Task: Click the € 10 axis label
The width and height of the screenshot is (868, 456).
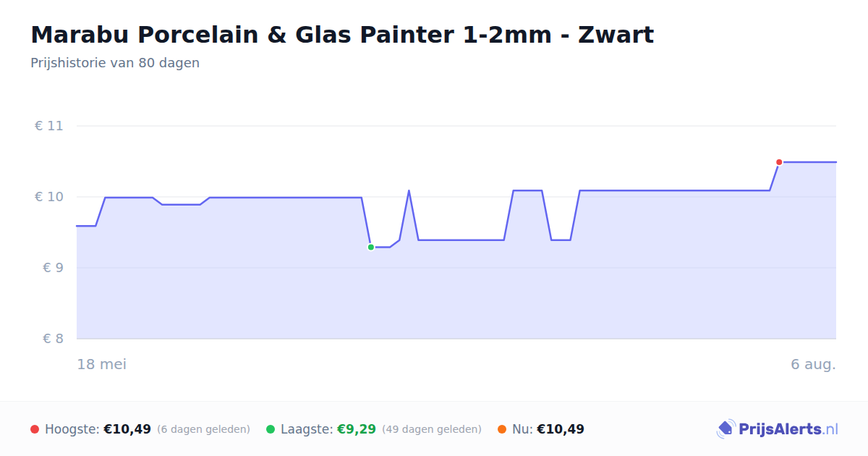Action: click(x=49, y=197)
